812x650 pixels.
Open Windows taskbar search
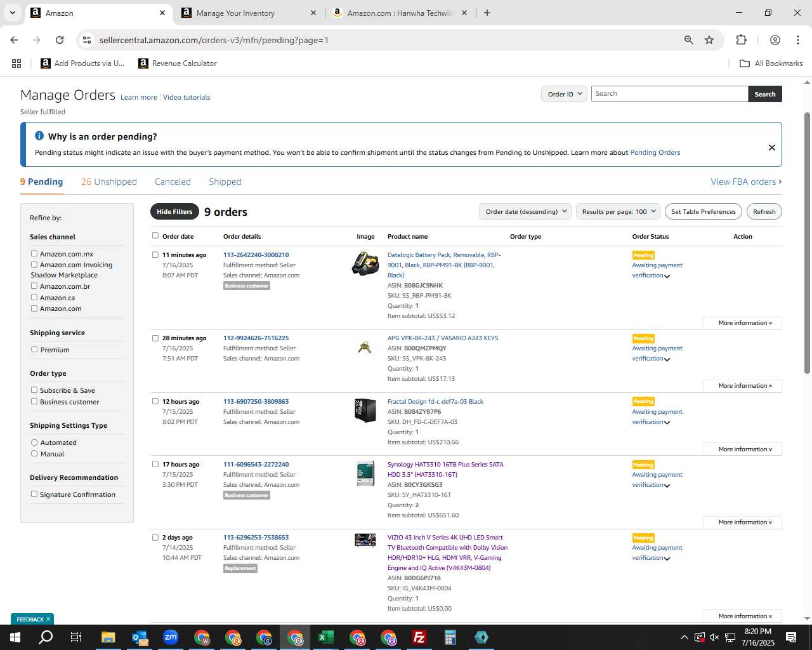46,637
